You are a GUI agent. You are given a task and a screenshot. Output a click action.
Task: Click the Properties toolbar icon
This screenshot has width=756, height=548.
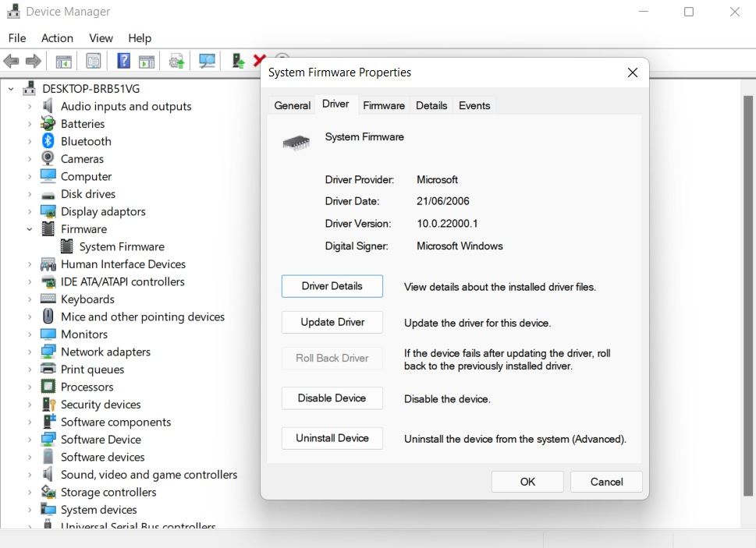point(94,61)
